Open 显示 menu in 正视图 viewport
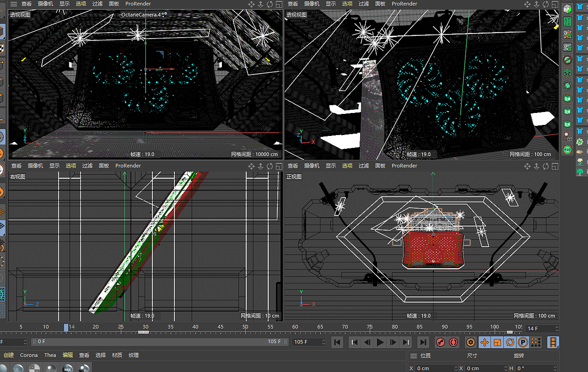The height and width of the screenshot is (372, 588). pyautogui.click(x=331, y=166)
